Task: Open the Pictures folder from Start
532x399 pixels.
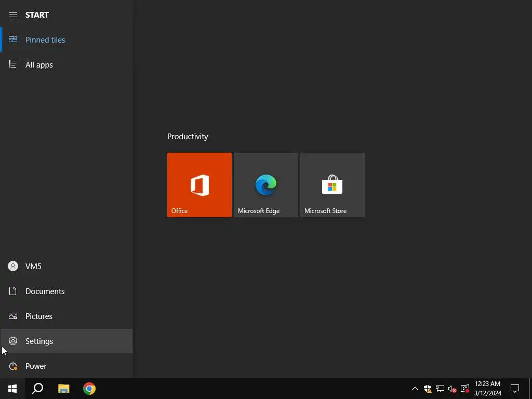Action: coord(66,316)
